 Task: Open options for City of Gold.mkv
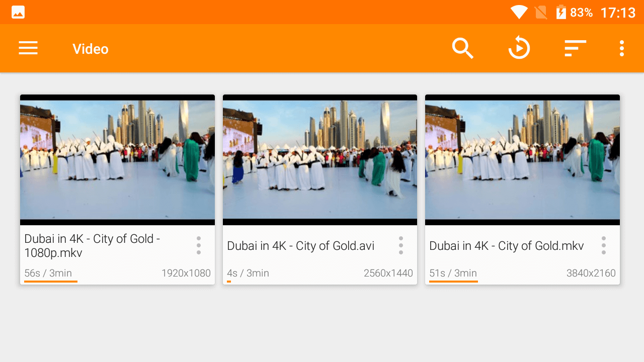coord(603,245)
